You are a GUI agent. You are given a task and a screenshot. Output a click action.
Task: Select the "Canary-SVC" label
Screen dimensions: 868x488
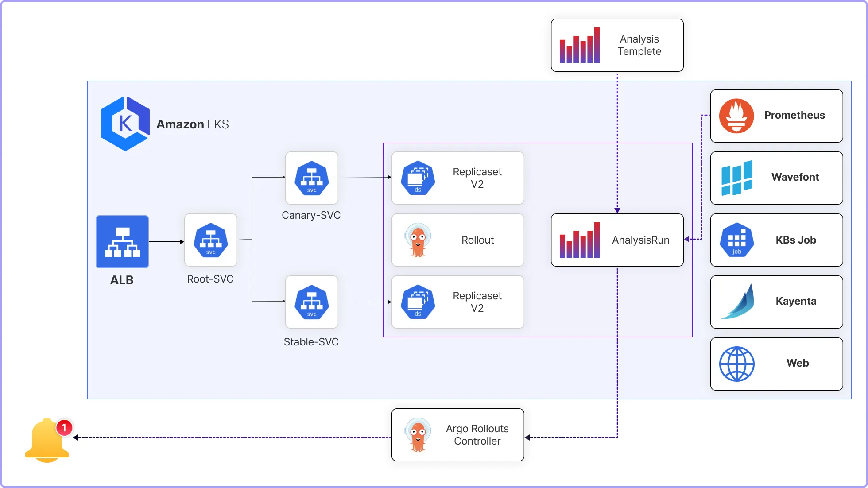pyautogui.click(x=311, y=215)
